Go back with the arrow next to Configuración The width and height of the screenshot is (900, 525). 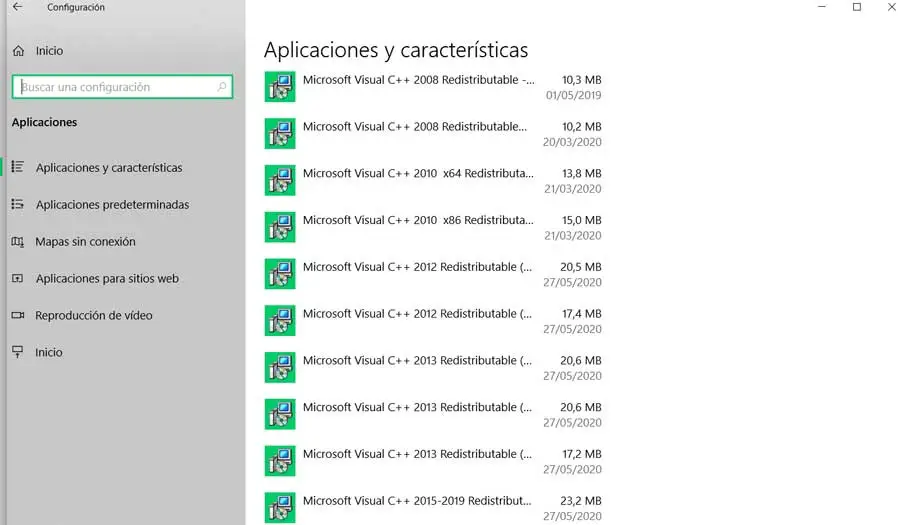18,7
